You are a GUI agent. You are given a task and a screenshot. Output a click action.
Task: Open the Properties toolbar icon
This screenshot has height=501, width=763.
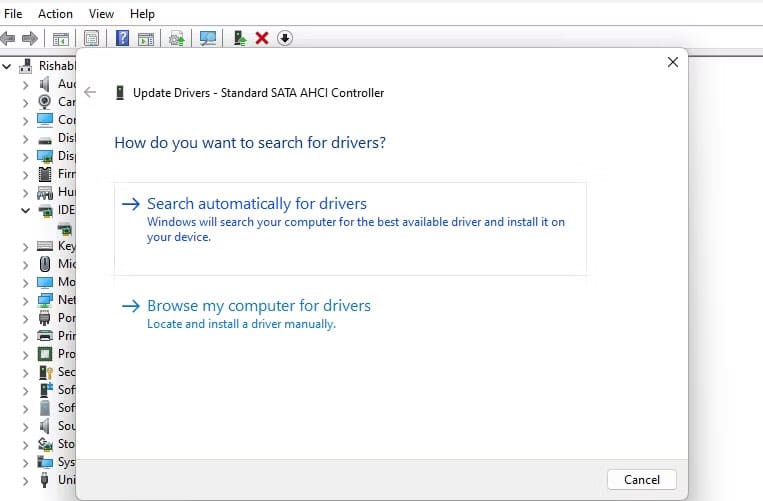tap(91, 38)
